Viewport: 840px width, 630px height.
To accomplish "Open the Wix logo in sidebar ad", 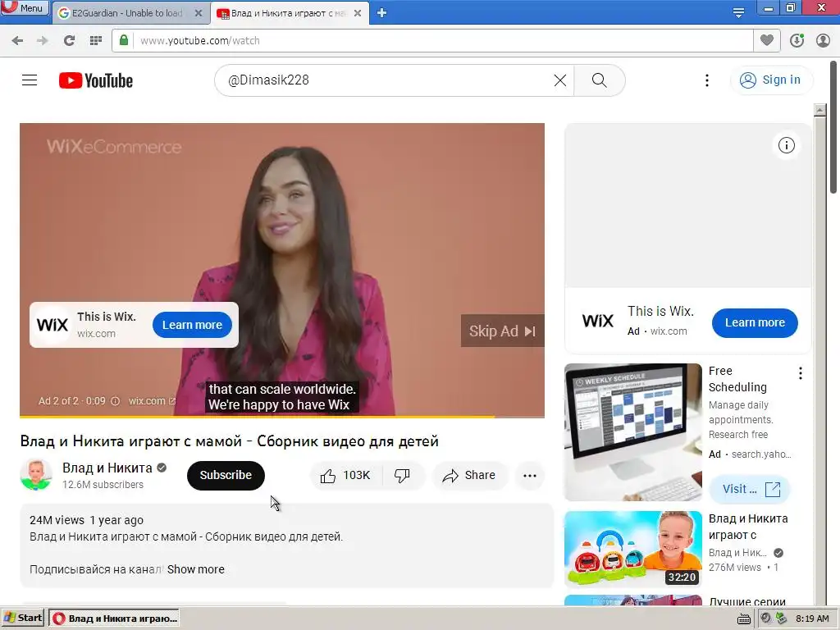I will (x=597, y=321).
